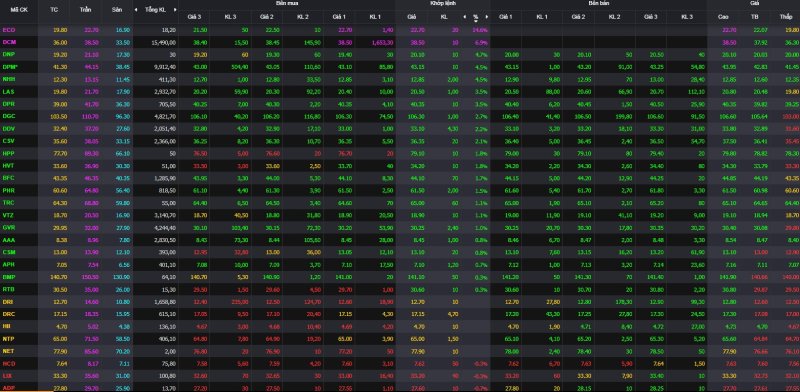Click the left arrow beside Tổng KL
Screen dimensions: 800x392
tap(136, 10)
